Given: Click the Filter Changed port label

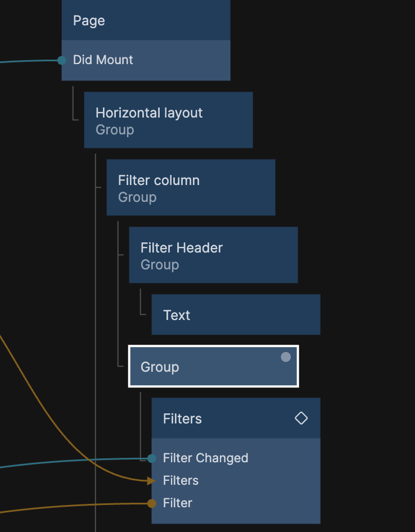Looking at the screenshot, I should (206, 458).
